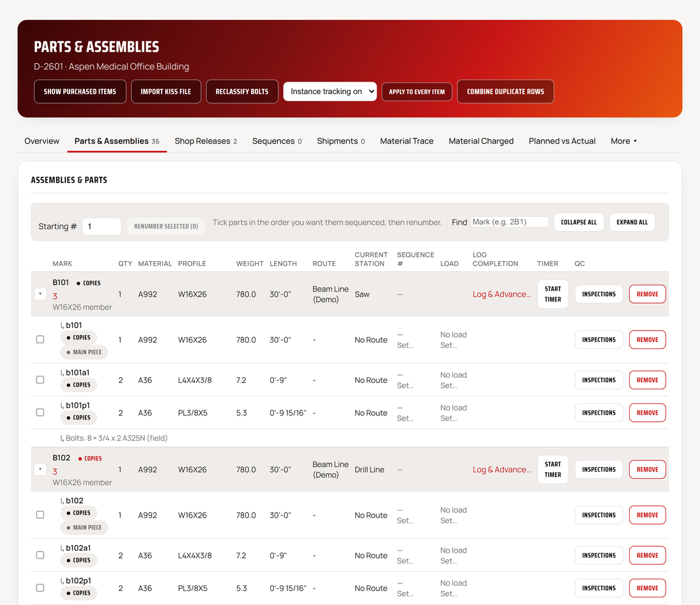
Task: Open the More tab menu
Action: [623, 141]
